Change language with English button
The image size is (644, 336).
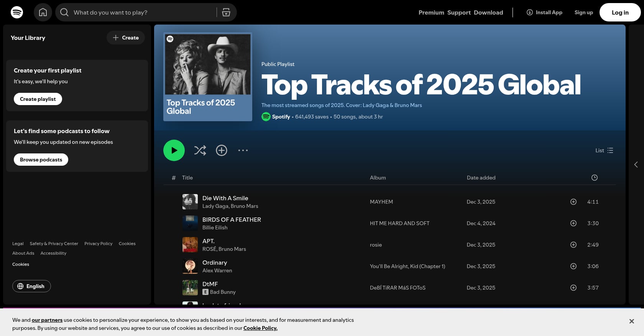tap(31, 286)
